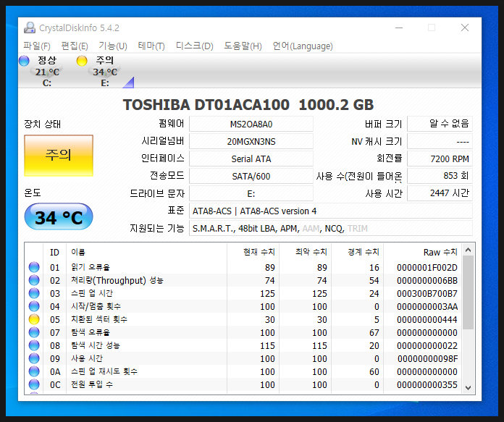This screenshot has height=422, width=504.
Task: Click the status orb for attribute 09
Action: pos(34,358)
